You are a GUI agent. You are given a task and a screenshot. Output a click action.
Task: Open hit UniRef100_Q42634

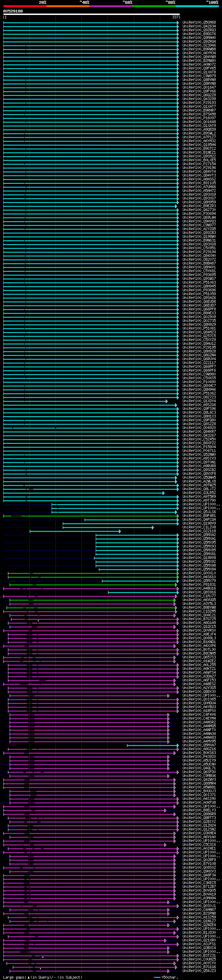[199, 26]
